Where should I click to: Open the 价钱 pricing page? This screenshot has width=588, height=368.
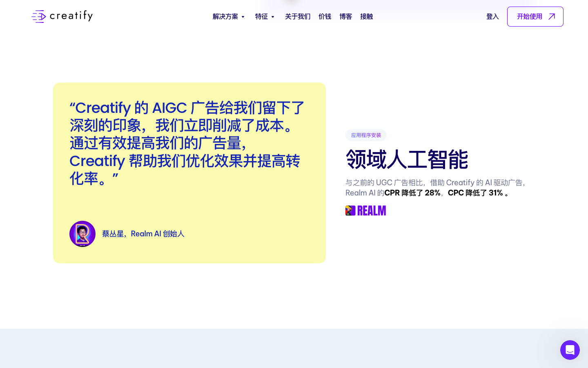pyautogui.click(x=325, y=16)
